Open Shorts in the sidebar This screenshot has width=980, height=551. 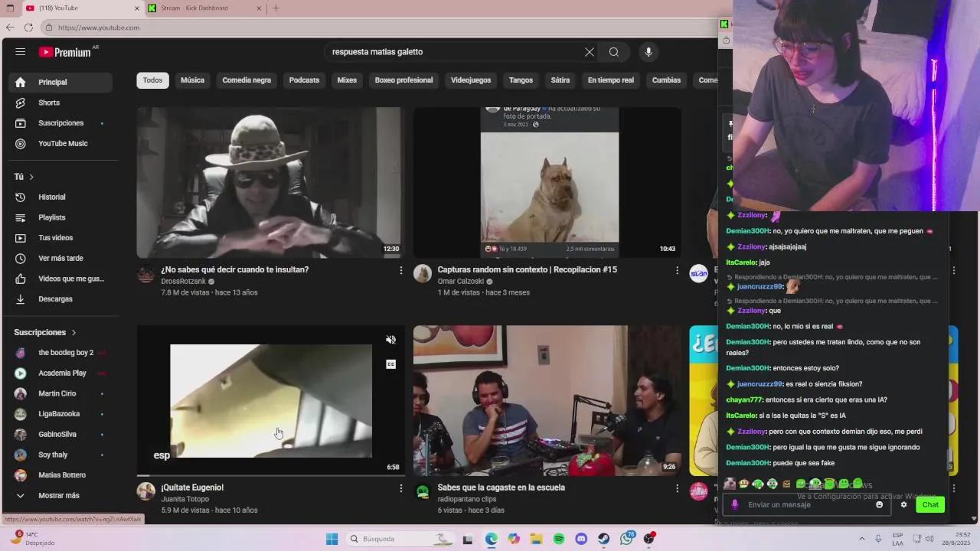tap(61, 103)
